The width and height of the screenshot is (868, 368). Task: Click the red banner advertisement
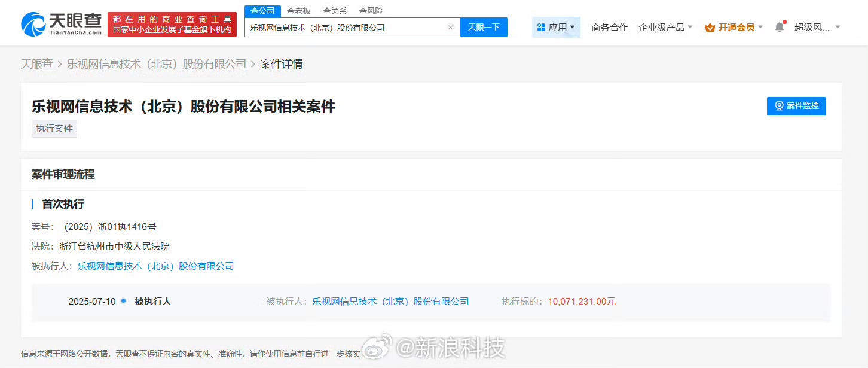172,25
